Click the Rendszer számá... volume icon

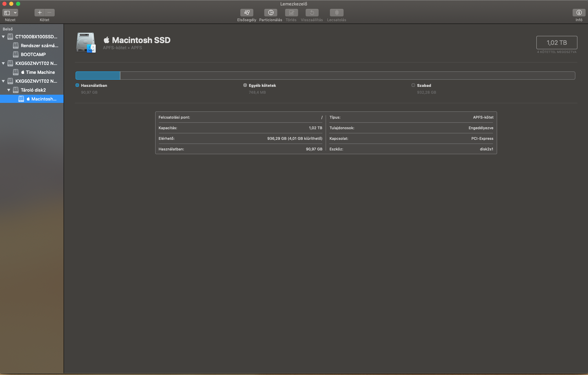16,45
